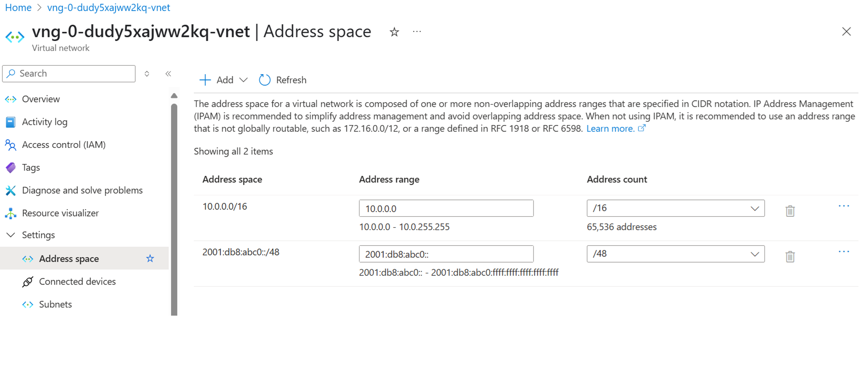Open the Learn more link
This screenshot has width=868, height=368.
coord(610,129)
